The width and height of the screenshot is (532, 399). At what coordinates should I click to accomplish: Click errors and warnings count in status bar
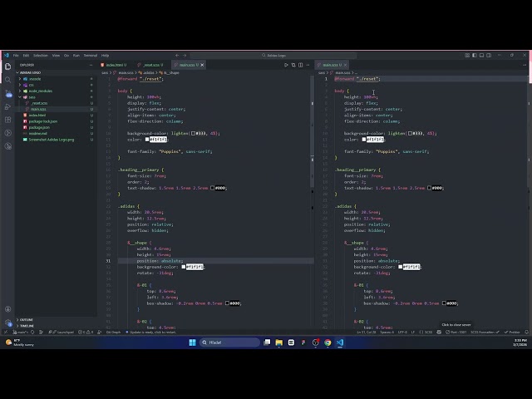[x=86, y=332]
